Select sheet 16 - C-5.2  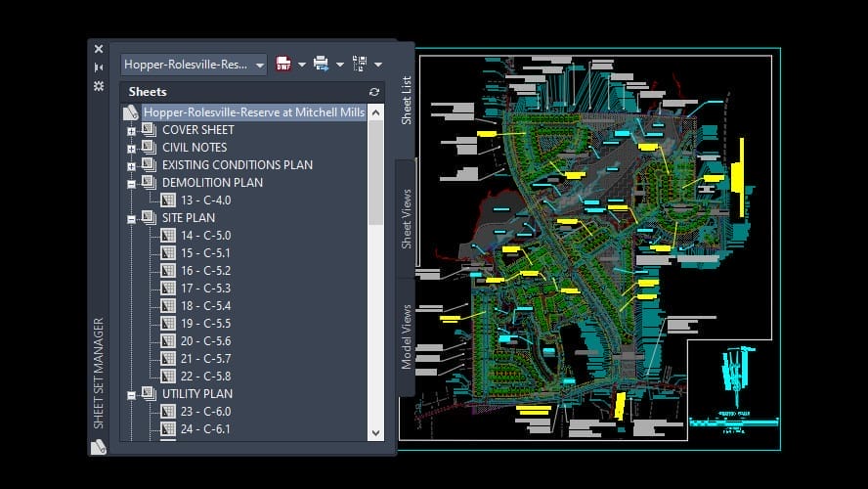tap(206, 271)
